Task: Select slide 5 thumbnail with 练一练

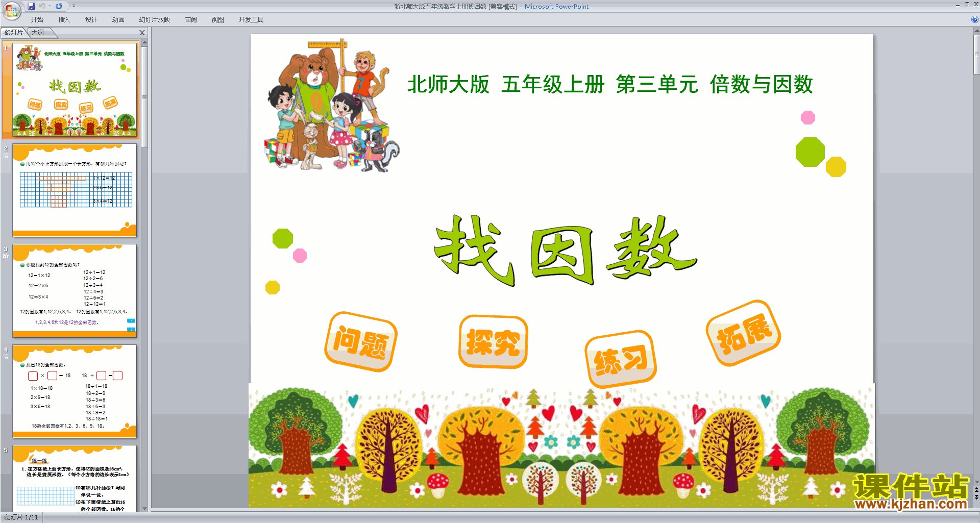Action: [x=75, y=478]
